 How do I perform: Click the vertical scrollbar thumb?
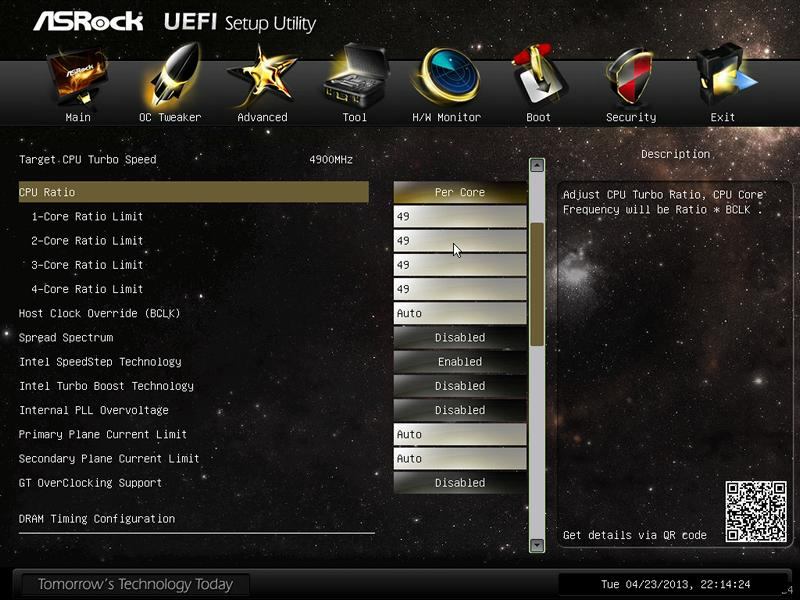pos(537,284)
